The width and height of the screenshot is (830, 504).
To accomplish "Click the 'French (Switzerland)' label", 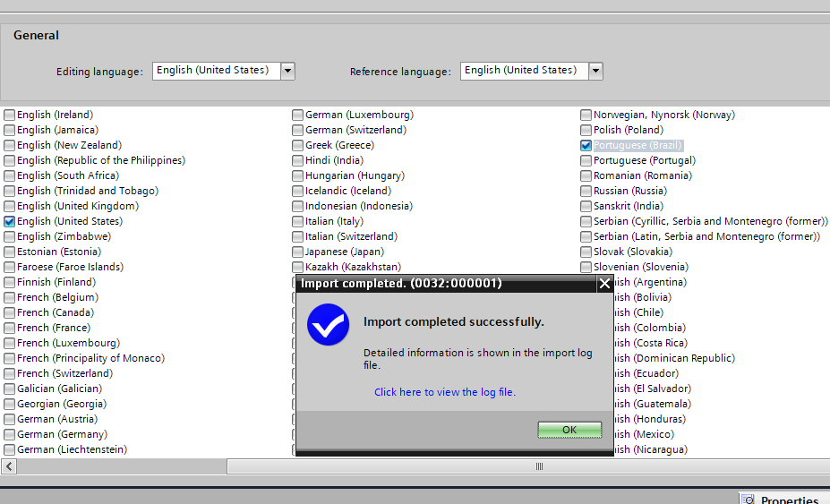I will [64, 373].
